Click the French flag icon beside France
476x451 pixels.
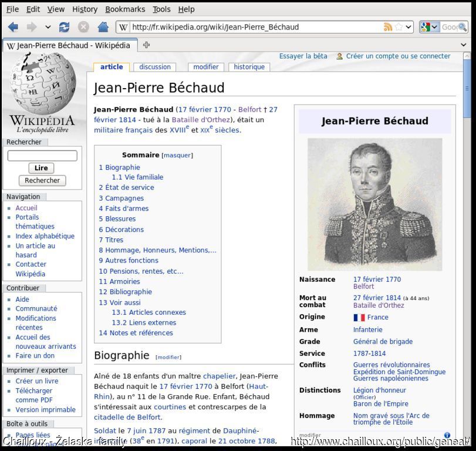click(x=359, y=318)
